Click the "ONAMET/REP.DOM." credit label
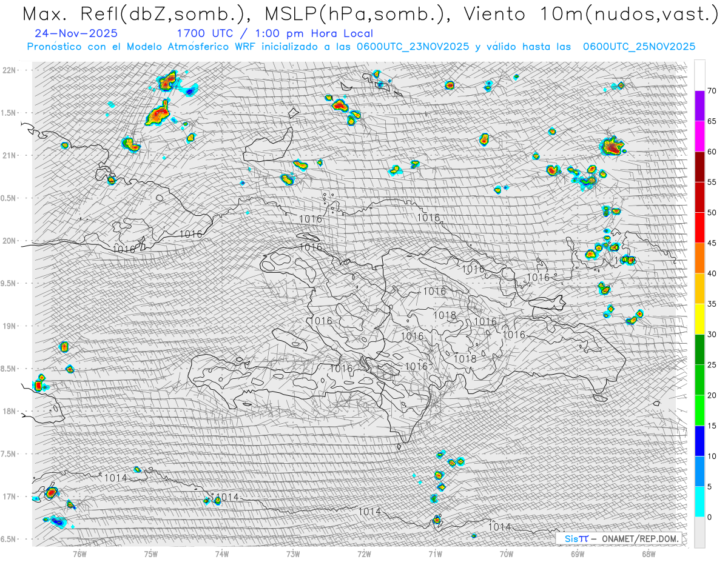 (x=641, y=538)
